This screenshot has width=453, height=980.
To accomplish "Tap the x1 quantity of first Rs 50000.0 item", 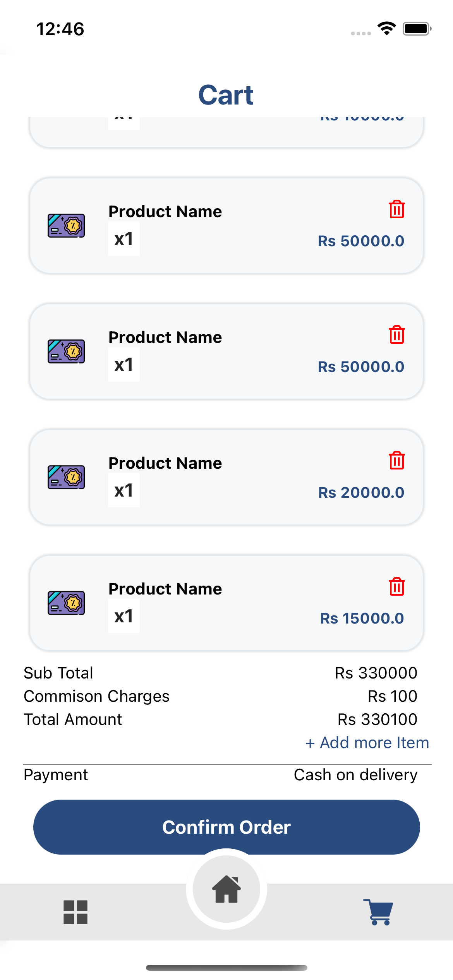I will pos(124,239).
